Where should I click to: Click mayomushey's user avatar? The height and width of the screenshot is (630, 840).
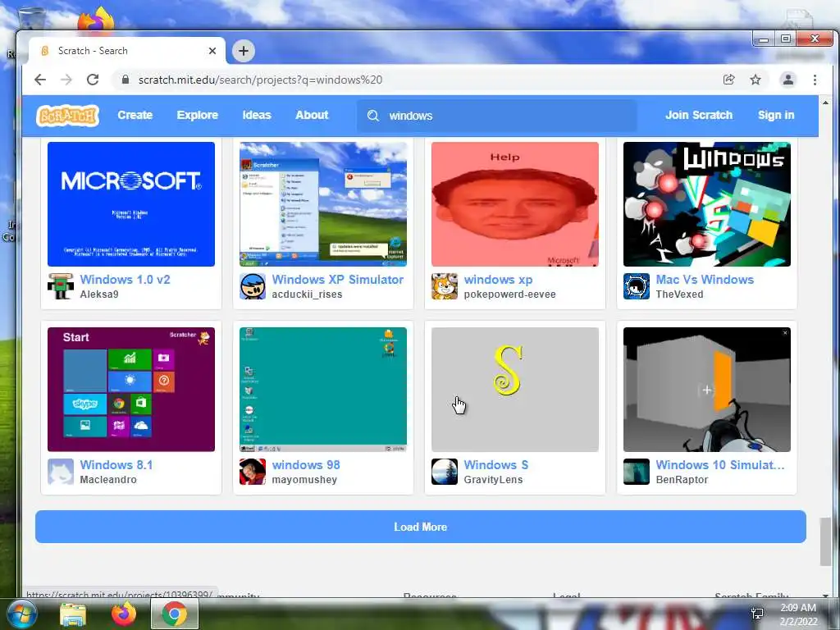pos(253,472)
